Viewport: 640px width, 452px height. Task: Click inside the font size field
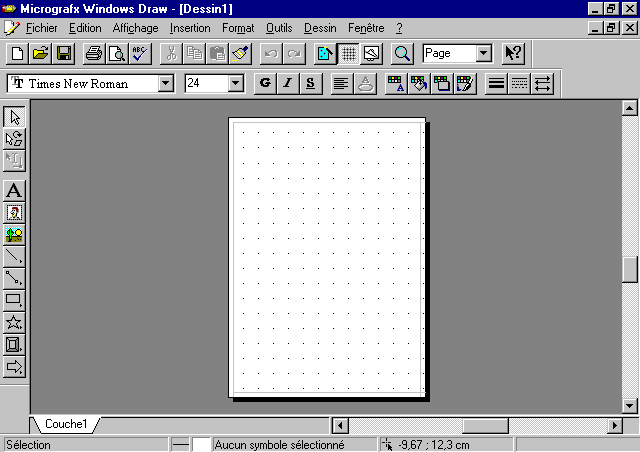[x=207, y=83]
